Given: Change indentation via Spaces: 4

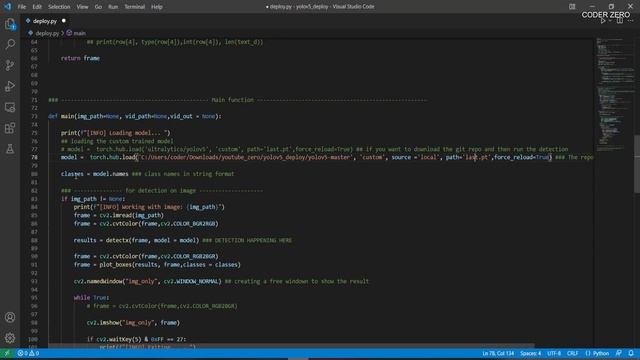Looking at the screenshot, I should click(x=531, y=353).
